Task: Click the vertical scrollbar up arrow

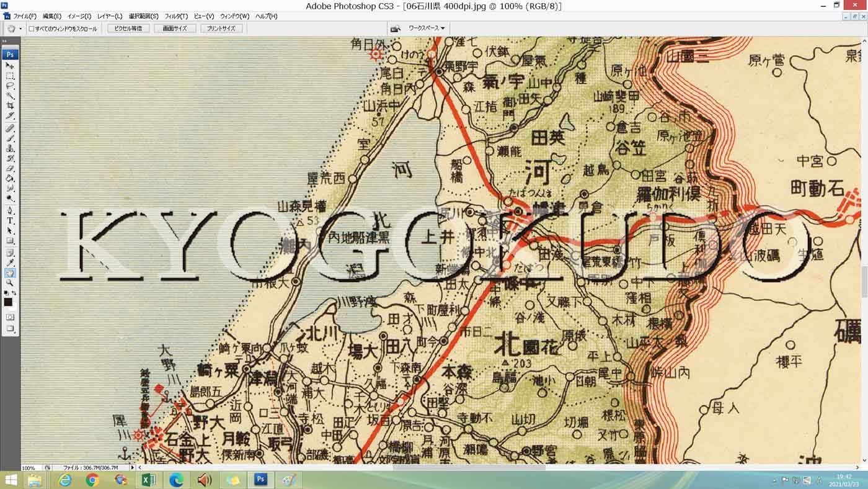Action: [x=864, y=40]
